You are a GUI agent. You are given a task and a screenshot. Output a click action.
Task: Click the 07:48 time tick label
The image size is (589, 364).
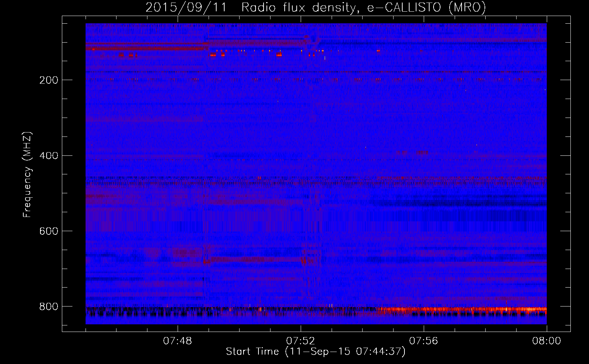pyautogui.click(x=178, y=341)
